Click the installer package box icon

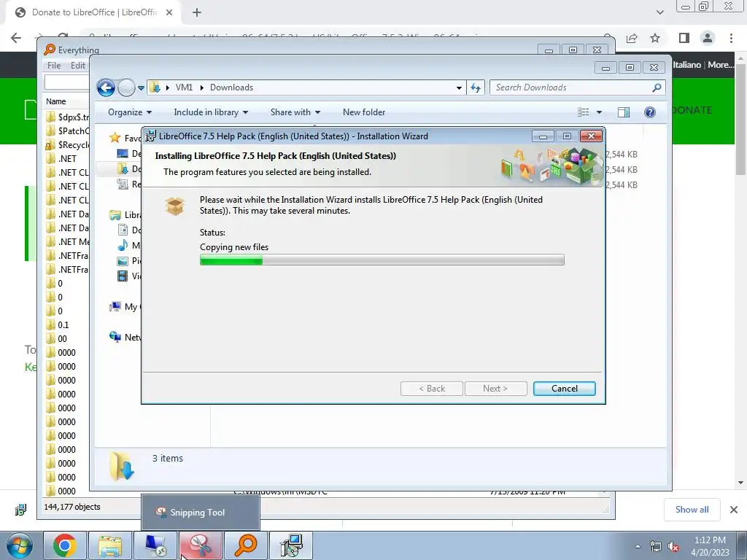[175, 206]
